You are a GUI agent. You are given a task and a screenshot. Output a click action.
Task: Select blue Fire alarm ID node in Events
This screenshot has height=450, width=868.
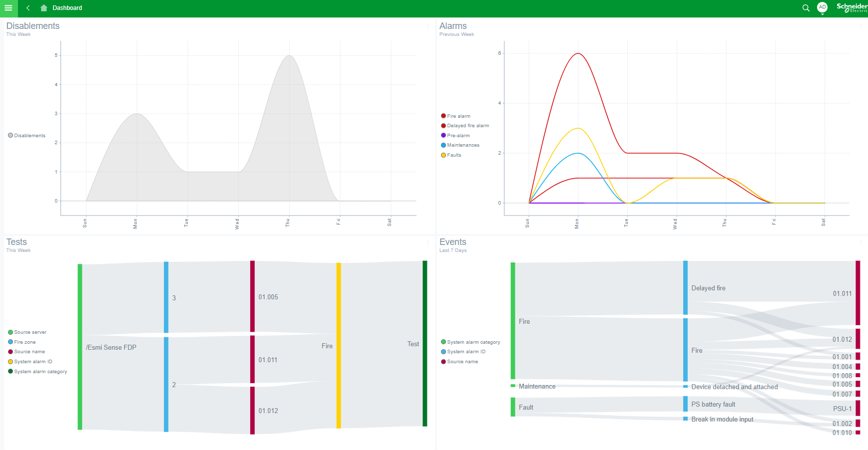point(686,350)
